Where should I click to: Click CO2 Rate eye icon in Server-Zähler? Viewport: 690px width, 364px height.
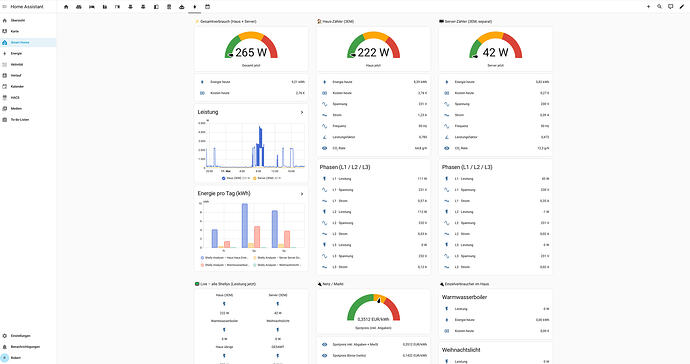447,148
